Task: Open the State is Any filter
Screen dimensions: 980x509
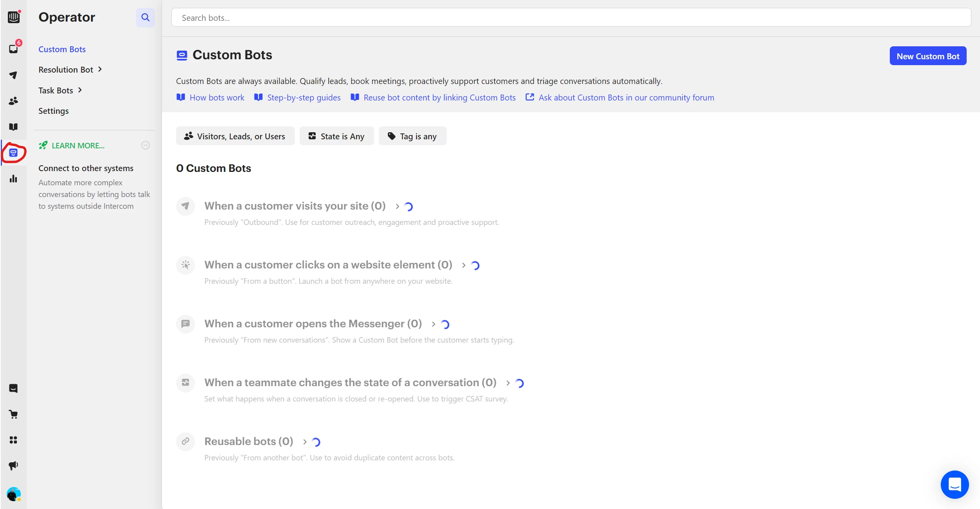Action: [337, 136]
